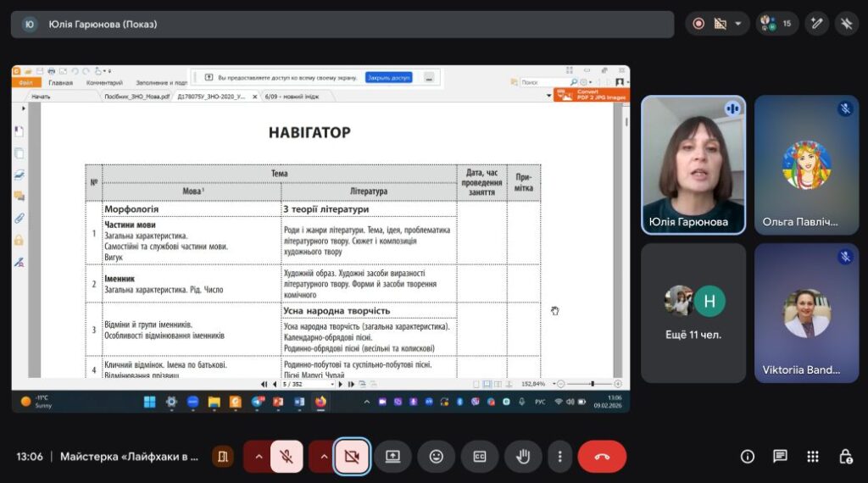The image size is (868, 483).
Task: Open the chat panel icon
Action: click(x=780, y=457)
